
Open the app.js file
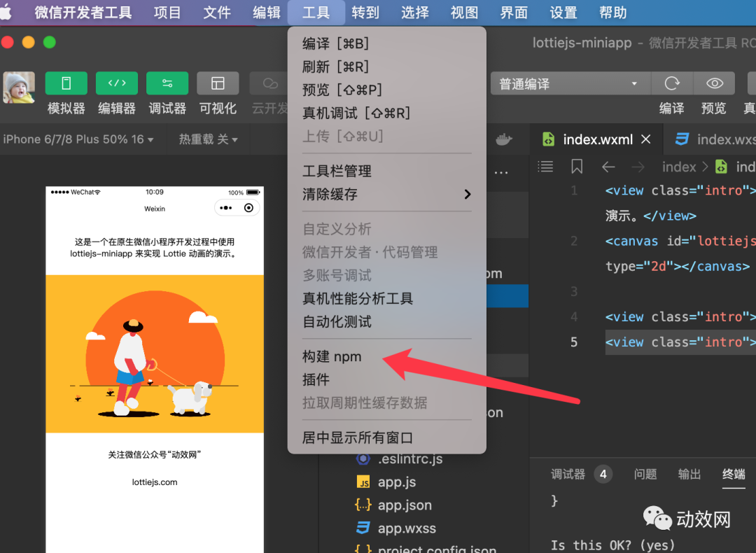(x=396, y=482)
